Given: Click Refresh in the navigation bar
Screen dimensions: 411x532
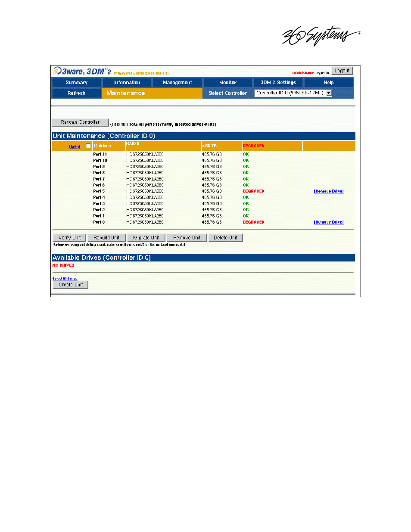Looking at the screenshot, I should pos(77,93).
